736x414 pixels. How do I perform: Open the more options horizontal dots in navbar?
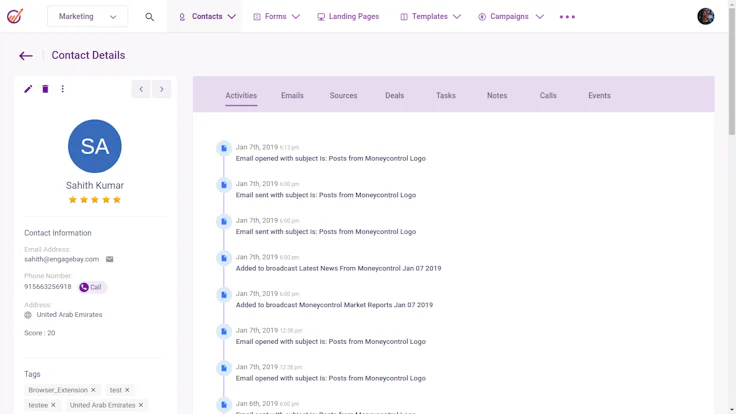coord(567,17)
